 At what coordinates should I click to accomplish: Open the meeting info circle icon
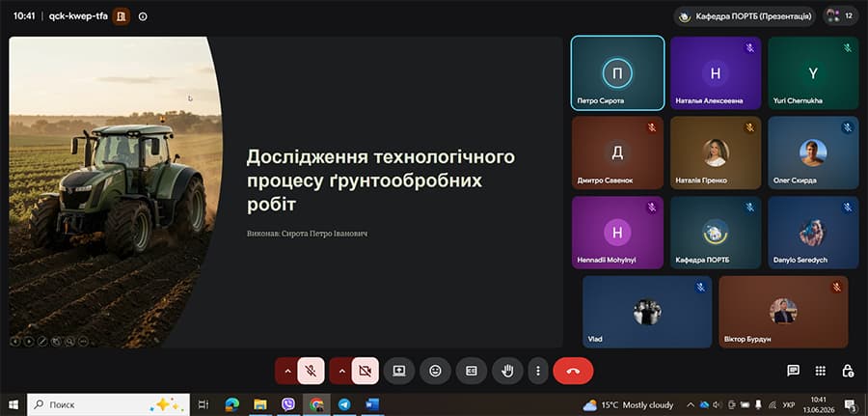point(143,16)
